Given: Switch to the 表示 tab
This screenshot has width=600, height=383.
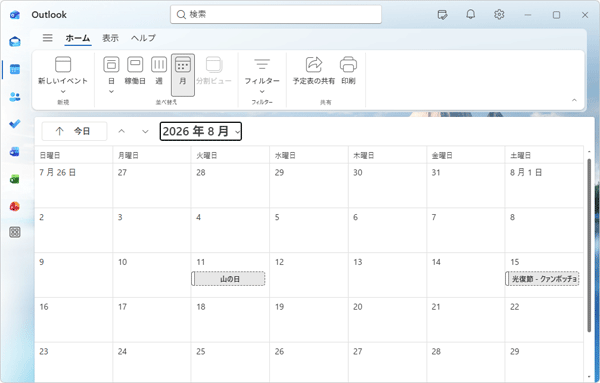Looking at the screenshot, I should (x=110, y=38).
